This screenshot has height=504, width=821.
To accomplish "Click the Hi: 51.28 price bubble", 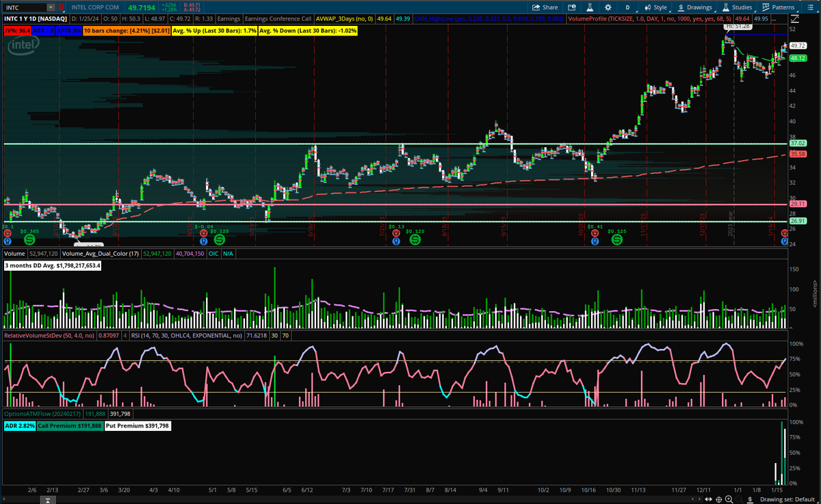I will tap(738, 27).
